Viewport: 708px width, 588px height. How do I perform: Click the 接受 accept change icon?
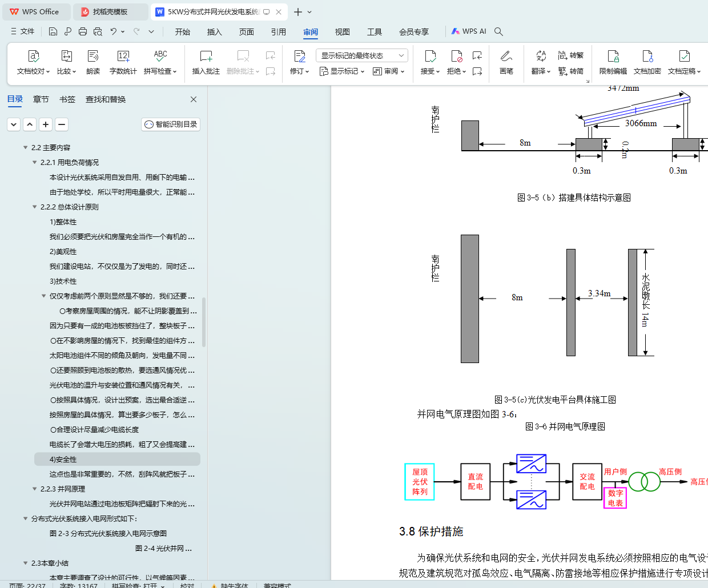(431, 56)
